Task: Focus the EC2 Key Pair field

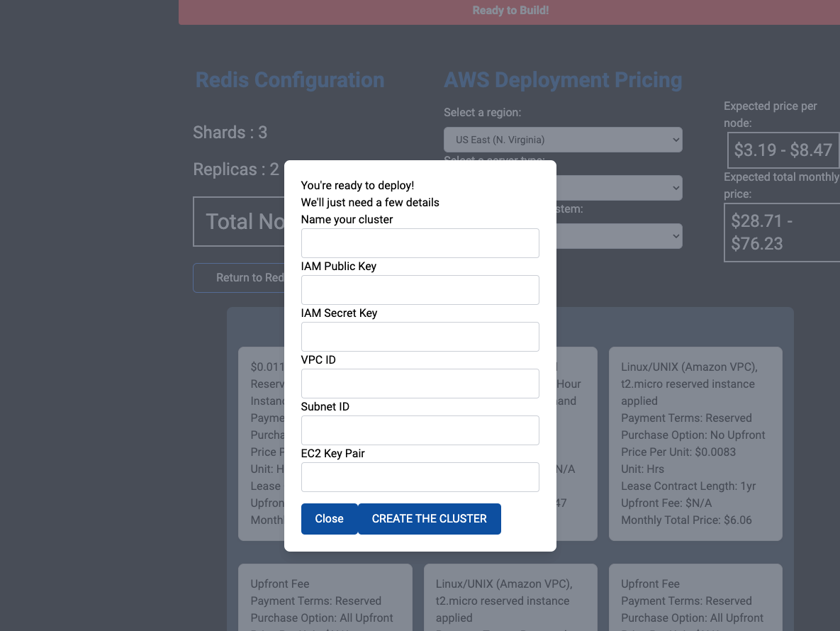Action: click(x=420, y=477)
